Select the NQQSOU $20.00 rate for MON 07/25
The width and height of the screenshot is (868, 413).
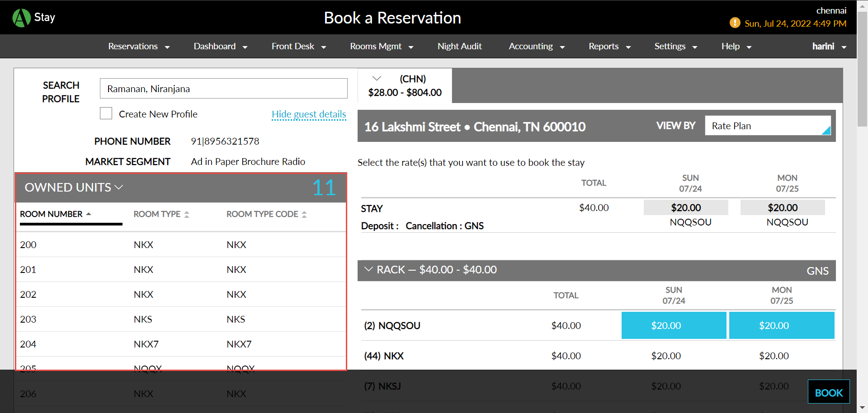click(x=782, y=325)
